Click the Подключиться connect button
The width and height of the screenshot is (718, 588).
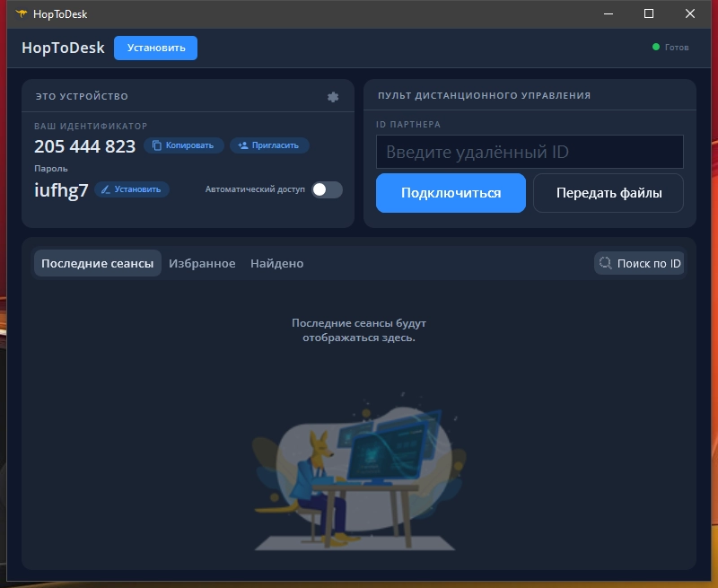click(451, 193)
